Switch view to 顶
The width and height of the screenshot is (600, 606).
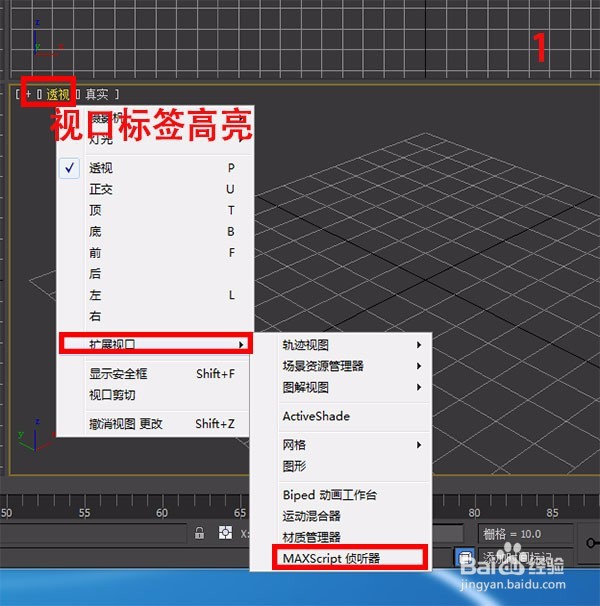155,211
